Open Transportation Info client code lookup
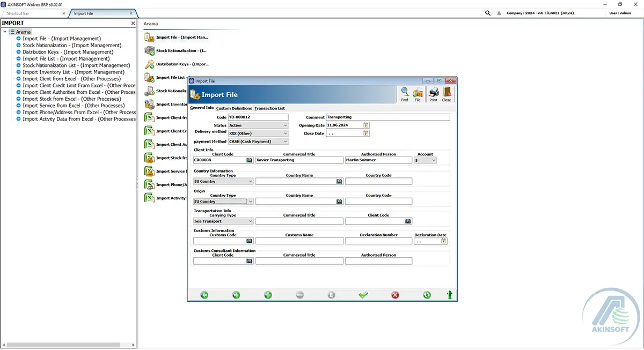 tap(408, 221)
